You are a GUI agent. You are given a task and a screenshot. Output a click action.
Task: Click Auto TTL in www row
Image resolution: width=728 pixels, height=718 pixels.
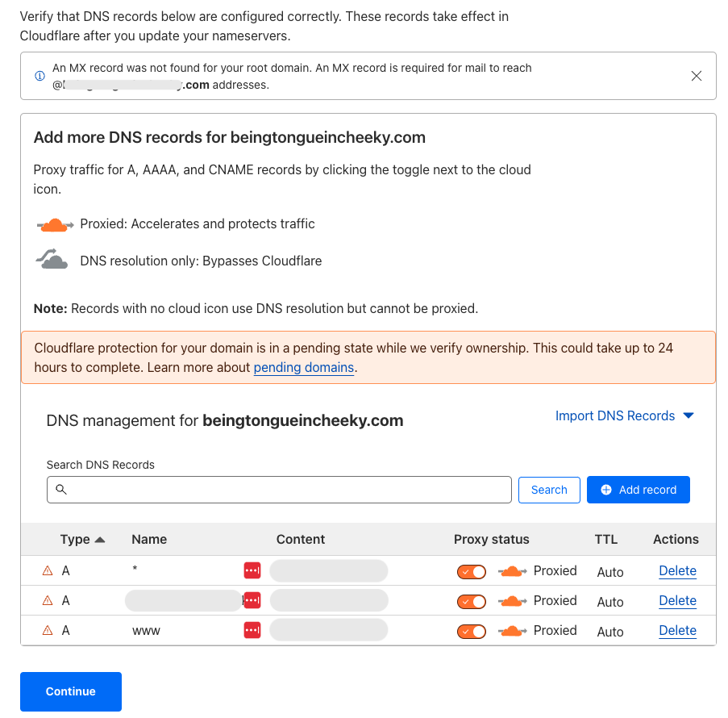610,632
